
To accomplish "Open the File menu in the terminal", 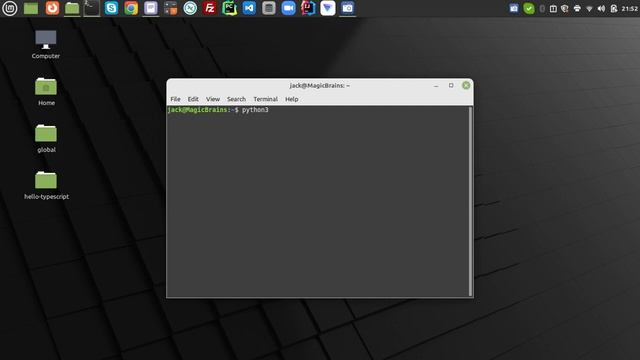I will coord(176,99).
